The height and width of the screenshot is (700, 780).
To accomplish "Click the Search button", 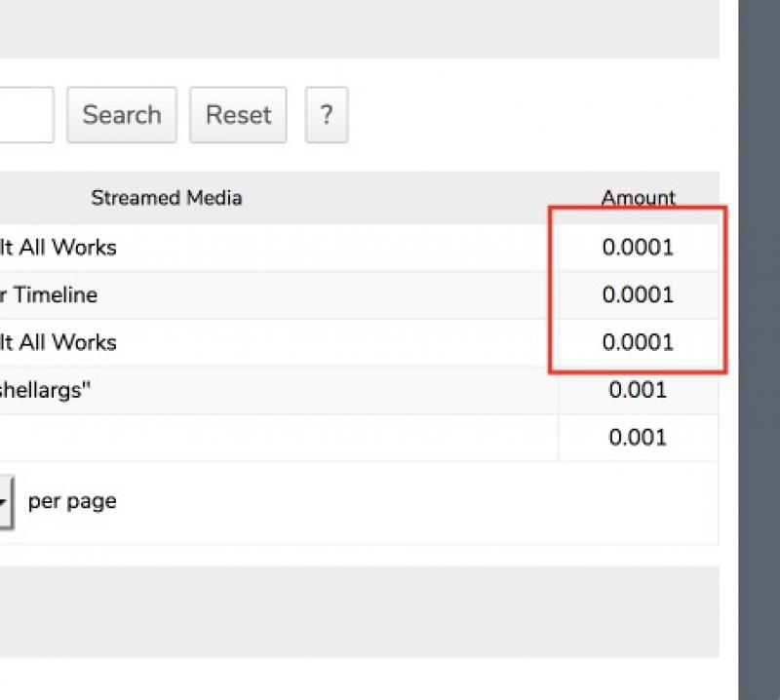I will (121, 115).
